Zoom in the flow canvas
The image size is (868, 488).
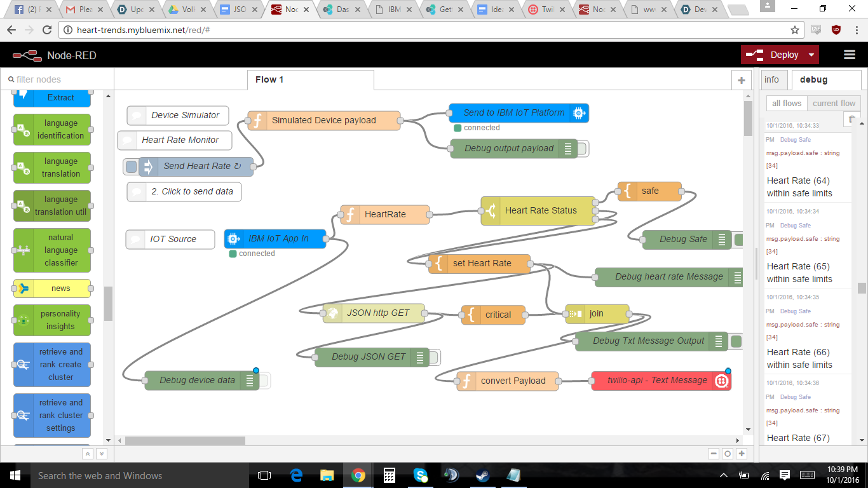[741, 454]
